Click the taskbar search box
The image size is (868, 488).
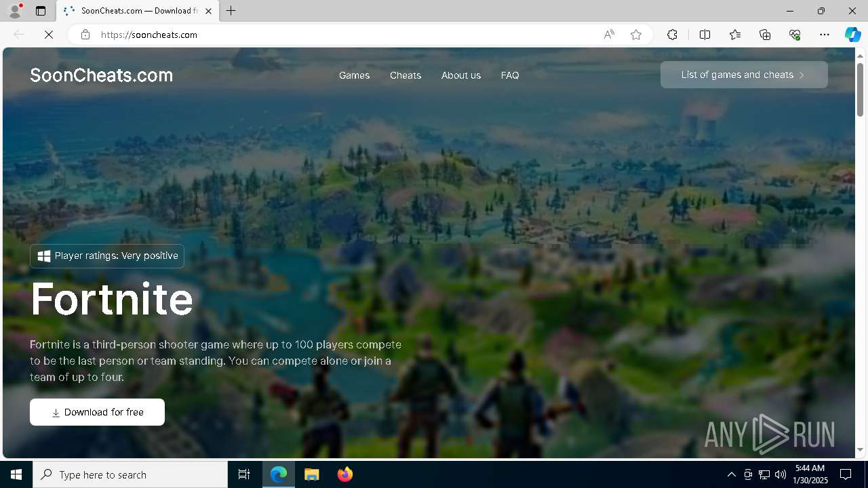pos(130,474)
